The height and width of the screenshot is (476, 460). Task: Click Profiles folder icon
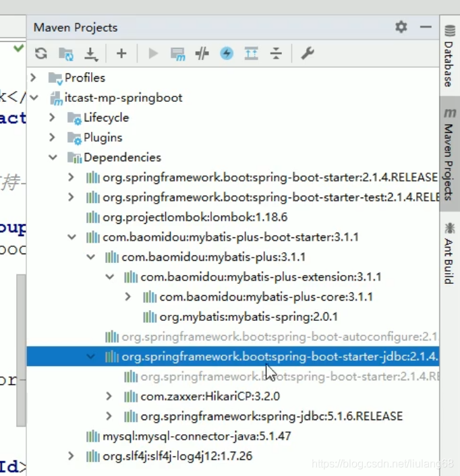(55, 78)
